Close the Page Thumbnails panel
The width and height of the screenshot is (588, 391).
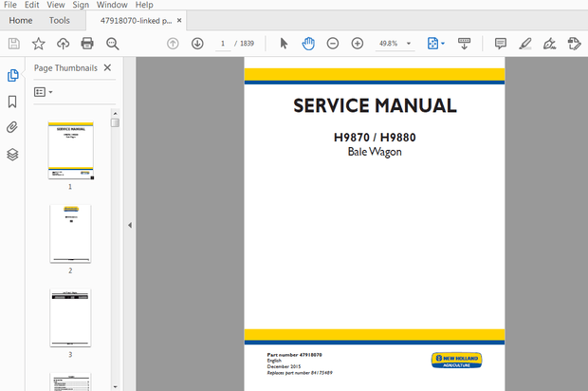[x=107, y=68]
